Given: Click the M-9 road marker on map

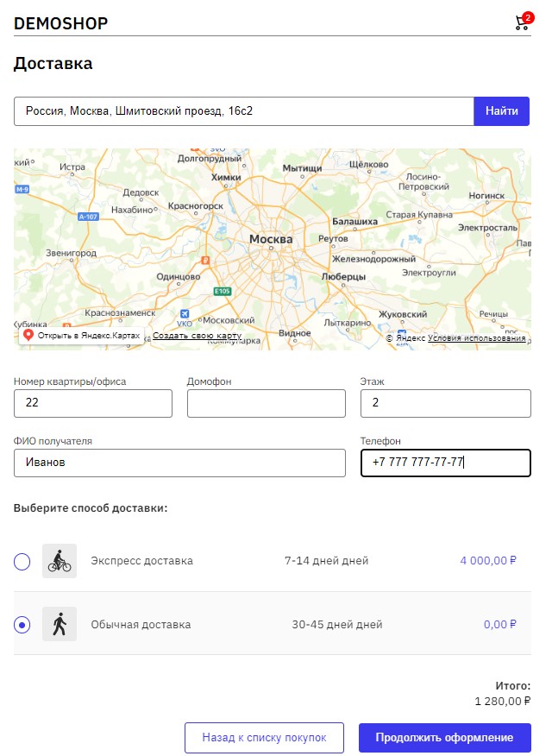Looking at the screenshot, I should pyautogui.click(x=22, y=190).
